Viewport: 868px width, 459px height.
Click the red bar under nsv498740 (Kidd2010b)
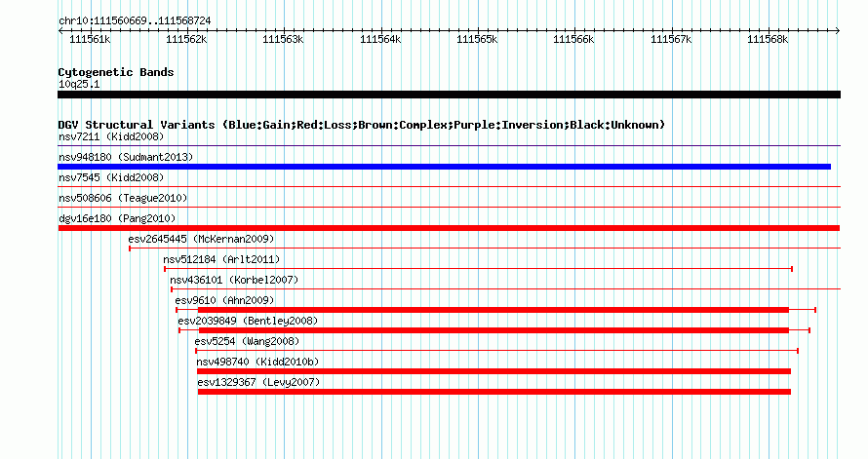(493, 371)
